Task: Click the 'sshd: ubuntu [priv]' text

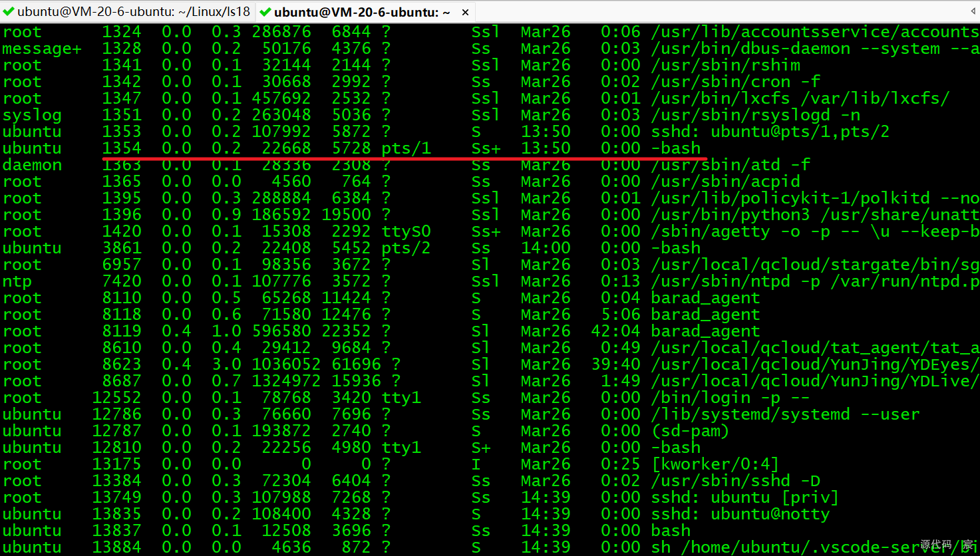Action: [745, 497]
